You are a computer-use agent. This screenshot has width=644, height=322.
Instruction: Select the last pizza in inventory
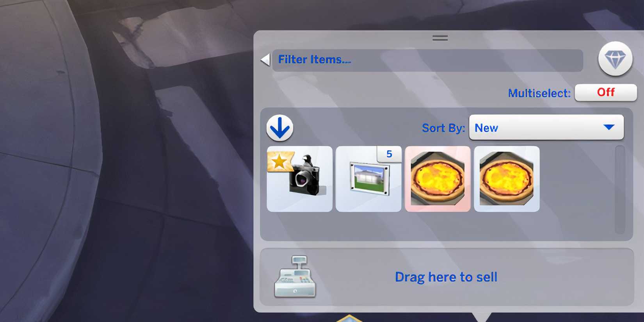point(507,179)
